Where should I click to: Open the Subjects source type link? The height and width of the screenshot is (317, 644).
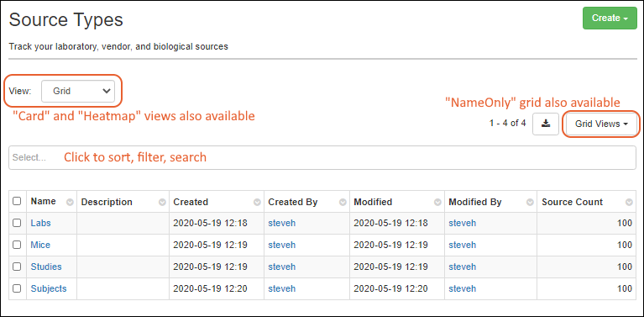[x=49, y=288]
